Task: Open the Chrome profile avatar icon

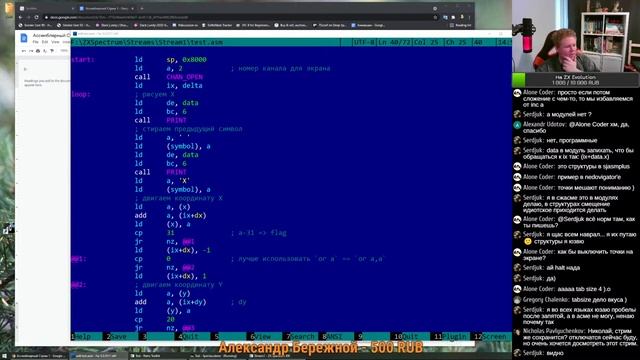Action: coord(462,17)
